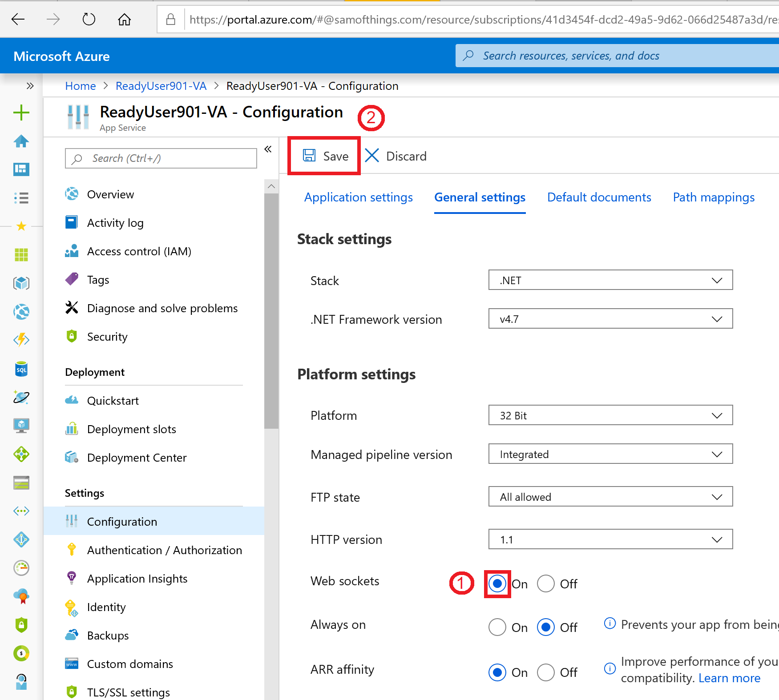This screenshot has height=700, width=779.
Task: Open the Platform dropdown showing 32 Bit
Action: (610, 415)
